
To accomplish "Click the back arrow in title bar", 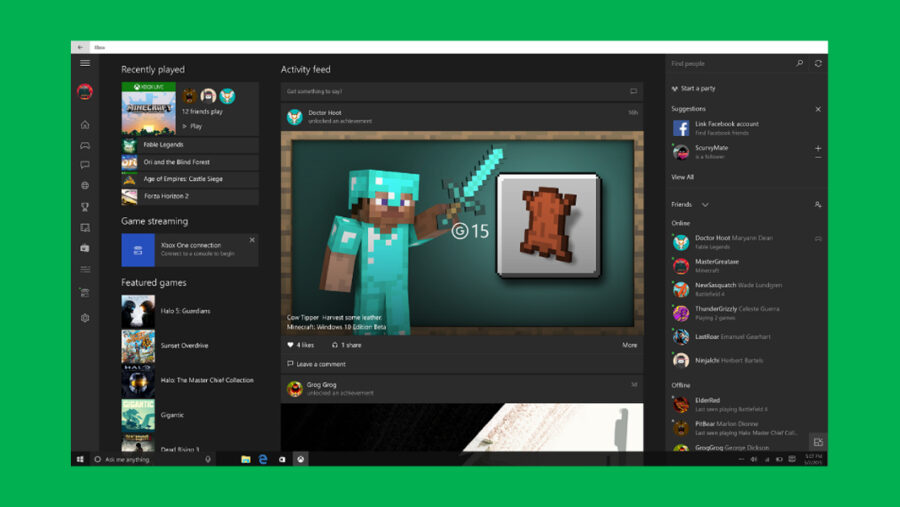I will [80, 47].
